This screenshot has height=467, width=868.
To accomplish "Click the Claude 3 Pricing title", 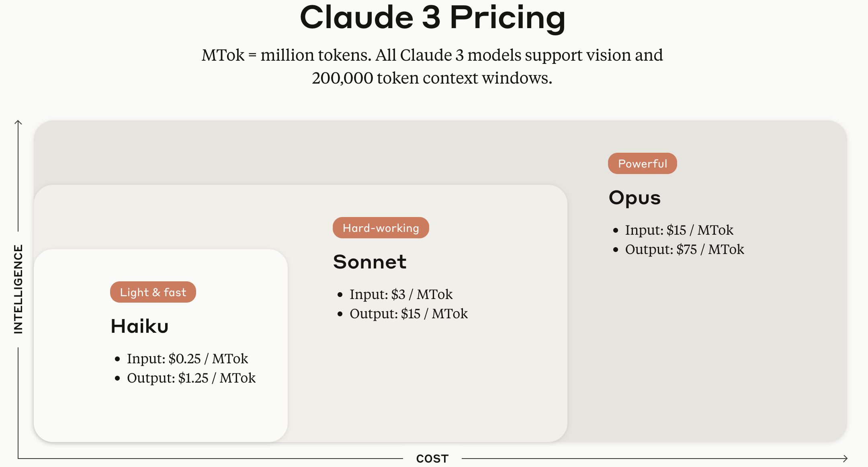I will coord(432,18).
